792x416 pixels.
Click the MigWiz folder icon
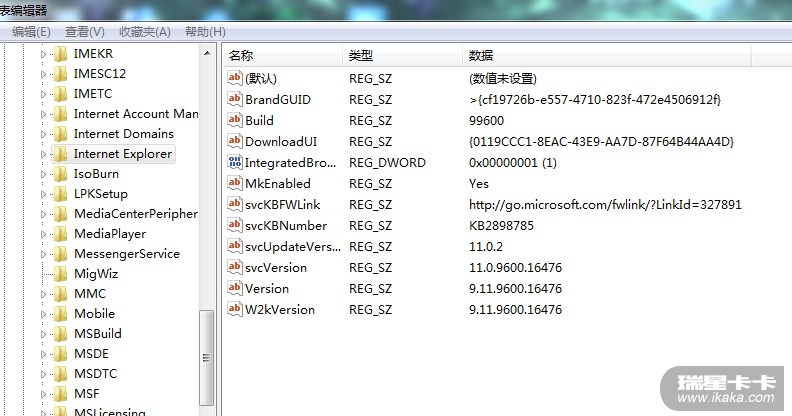click(60, 274)
